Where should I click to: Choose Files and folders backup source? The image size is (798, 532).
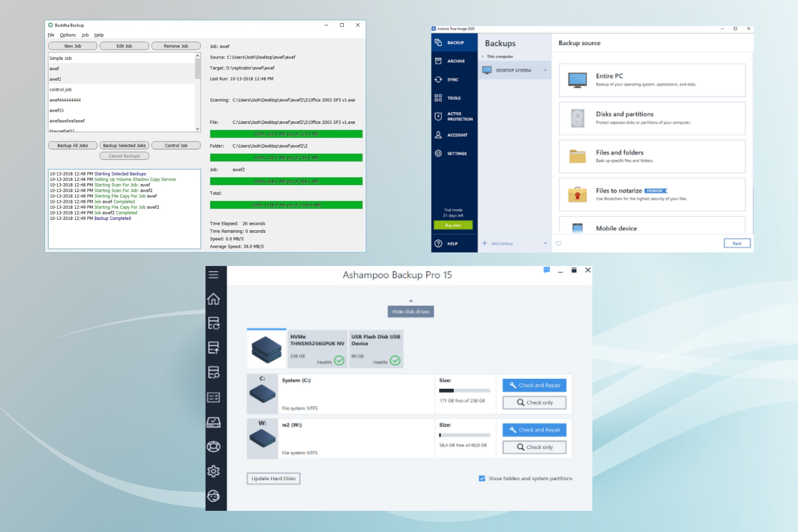point(652,156)
